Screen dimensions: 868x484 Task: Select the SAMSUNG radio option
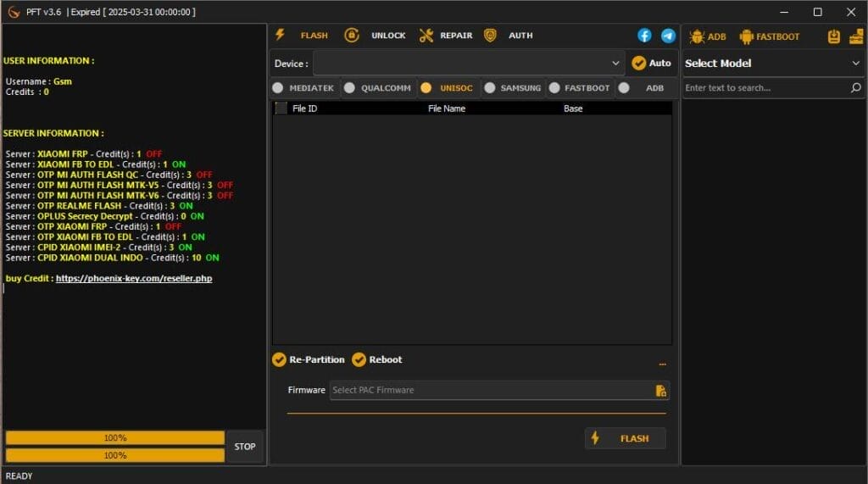[513, 87]
